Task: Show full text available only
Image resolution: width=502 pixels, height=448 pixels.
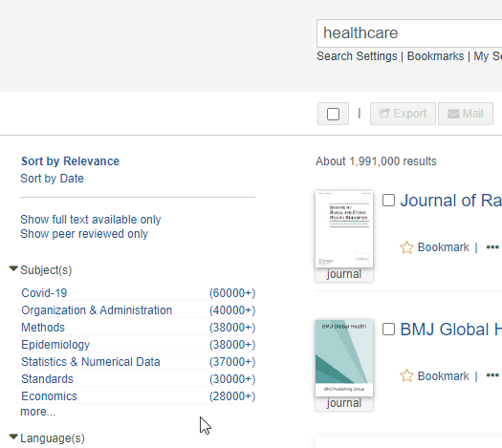Action: point(91,220)
